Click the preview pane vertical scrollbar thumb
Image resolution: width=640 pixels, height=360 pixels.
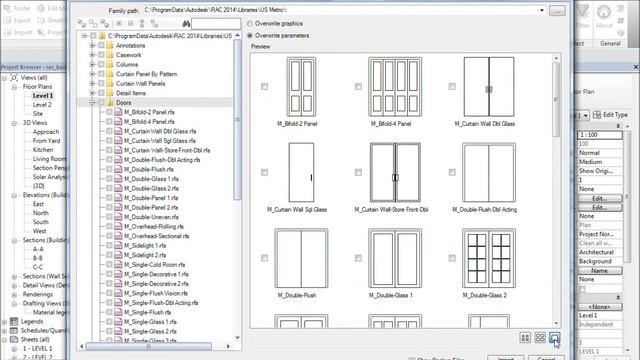[556, 100]
